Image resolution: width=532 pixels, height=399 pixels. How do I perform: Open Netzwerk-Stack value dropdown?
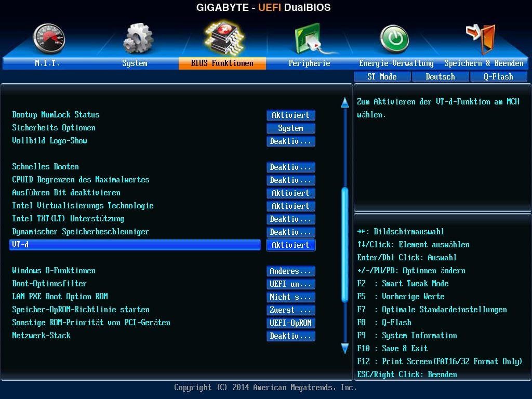(x=291, y=336)
